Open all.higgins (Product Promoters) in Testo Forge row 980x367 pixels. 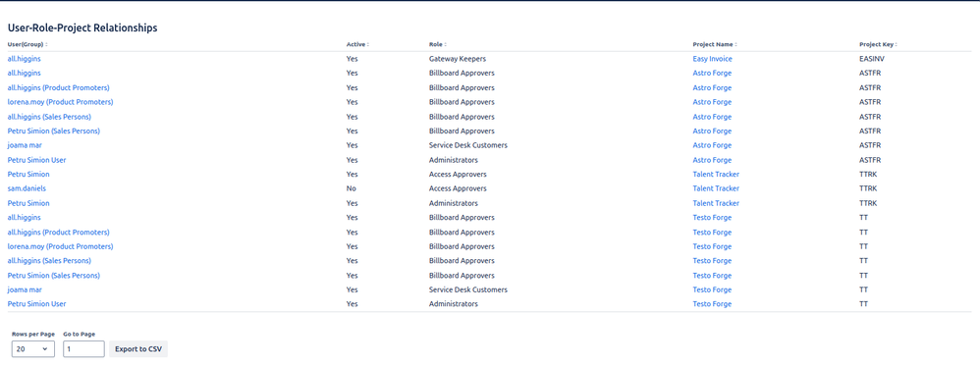(x=59, y=233)
